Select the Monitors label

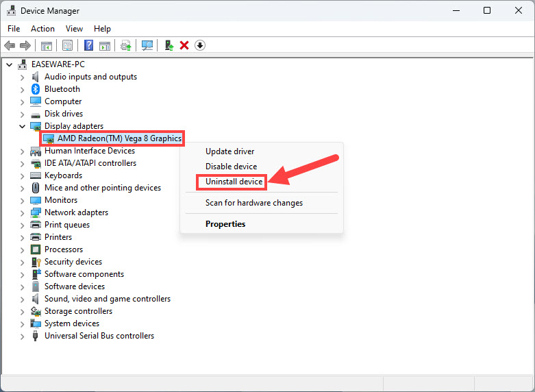click(61, 200)
